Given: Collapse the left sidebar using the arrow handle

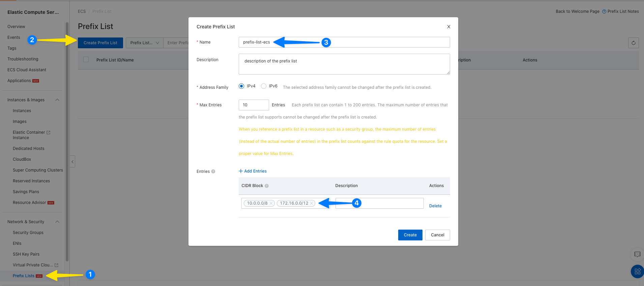Looking at the screenshot, I should pos(72,161).
